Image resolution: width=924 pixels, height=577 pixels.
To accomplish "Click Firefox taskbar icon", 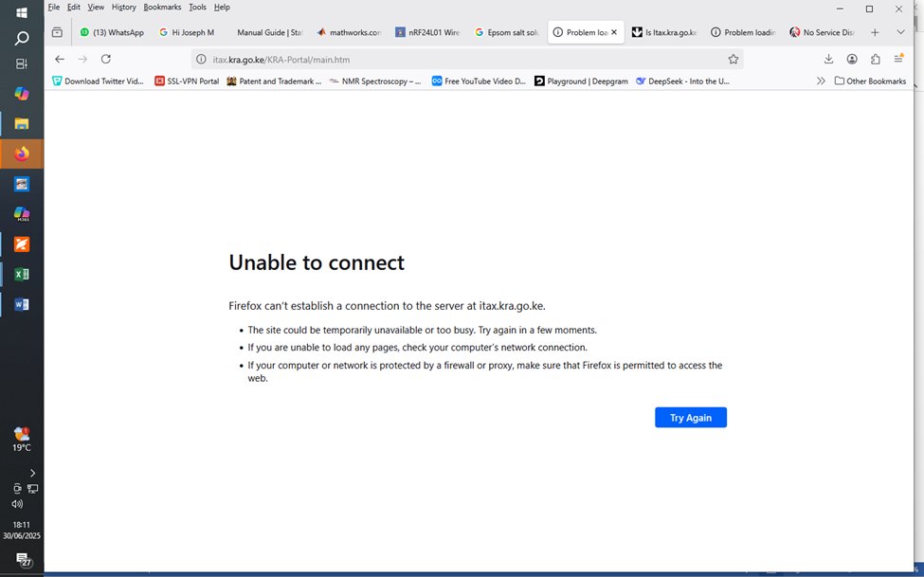I will click(x=22, y=153).
